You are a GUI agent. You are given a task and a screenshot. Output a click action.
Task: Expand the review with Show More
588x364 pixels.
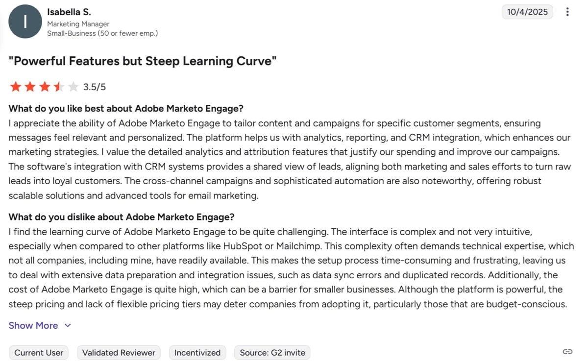click(33, 325)
